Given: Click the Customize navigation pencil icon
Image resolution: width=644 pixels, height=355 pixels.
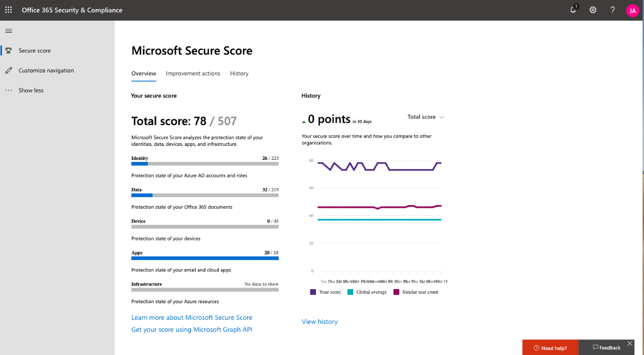Looking at the screenshot, I should pyautogui.click(x=8, y=70).
